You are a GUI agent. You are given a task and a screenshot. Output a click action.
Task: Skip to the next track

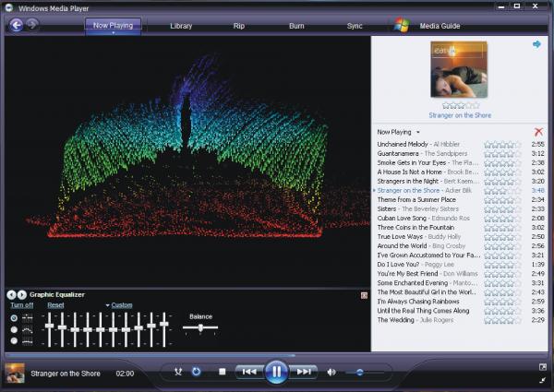click(x=304, y=372)
